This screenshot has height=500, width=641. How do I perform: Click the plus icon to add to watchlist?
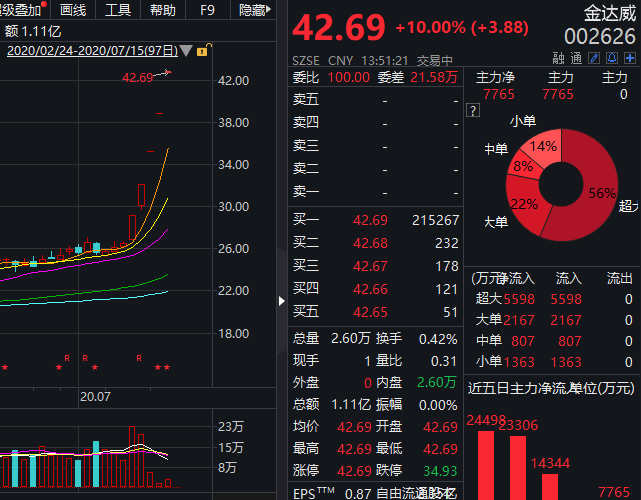(628, 60)
